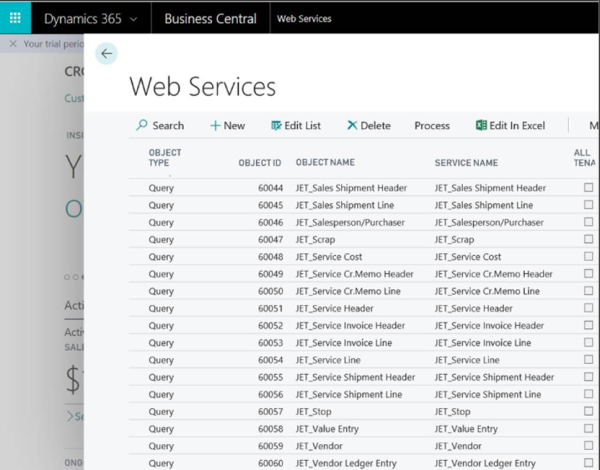Click the Delete action label
The width and height of the screenshot is (600, 470).
(x=375, y=126)
